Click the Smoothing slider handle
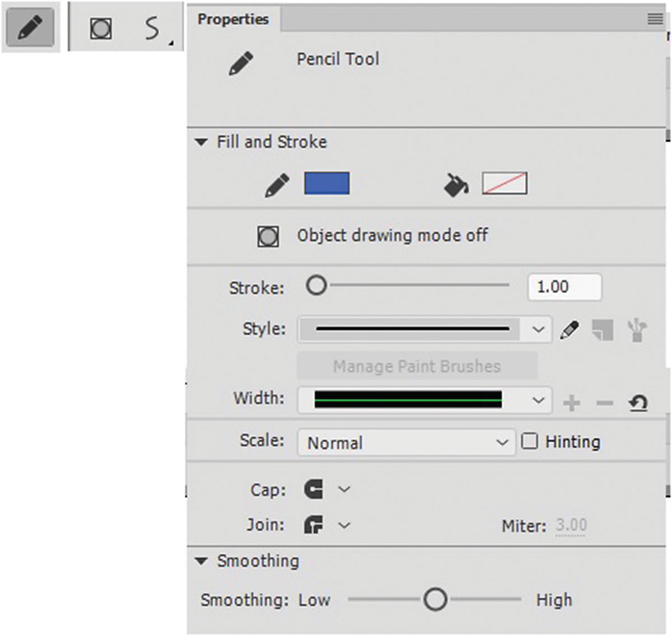The height and width of the screenshot is (636, 672). 435,600
